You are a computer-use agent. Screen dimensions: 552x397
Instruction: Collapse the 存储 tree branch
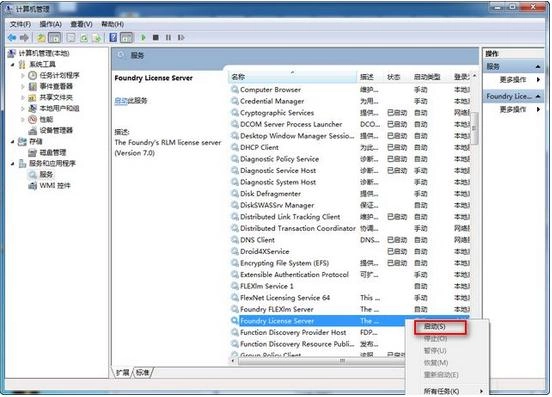pyautogui.click(x=13, y=141)
